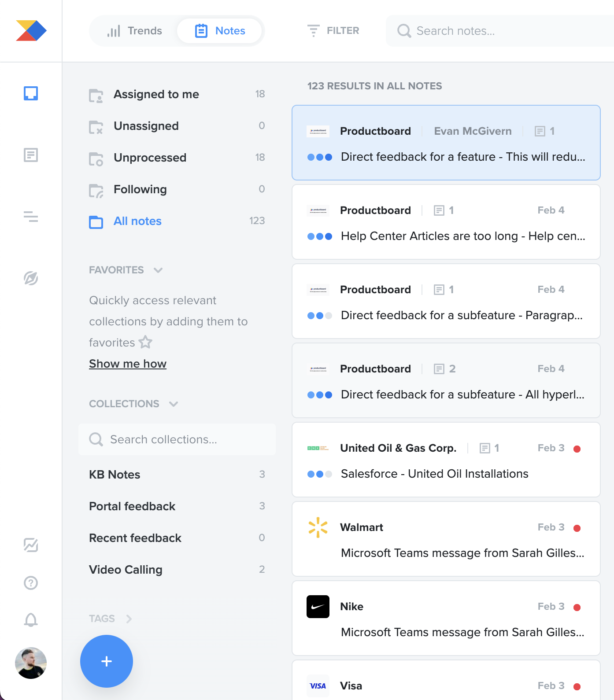Image resolution: width=614 pixels, height=700 pixels.
Task: Click the Visa company name
Action: point(351,686)
